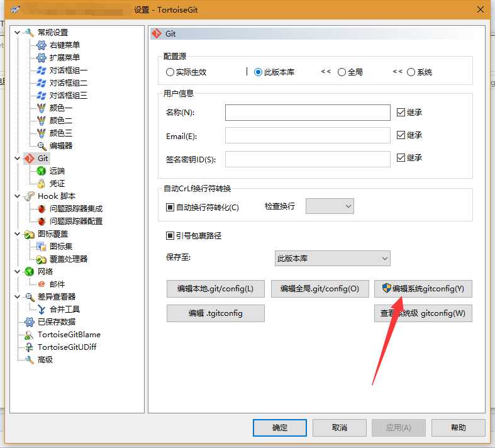Viewport: 495px width, 448px height.
Task: Click the wrench icon beside 常规设置
Action: 30,33
